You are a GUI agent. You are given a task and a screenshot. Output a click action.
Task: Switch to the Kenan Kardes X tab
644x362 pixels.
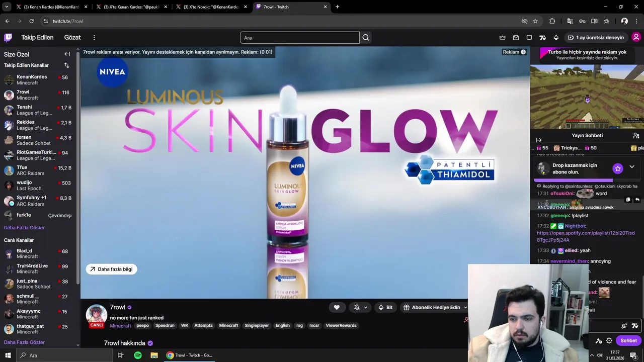pos(51,7)
